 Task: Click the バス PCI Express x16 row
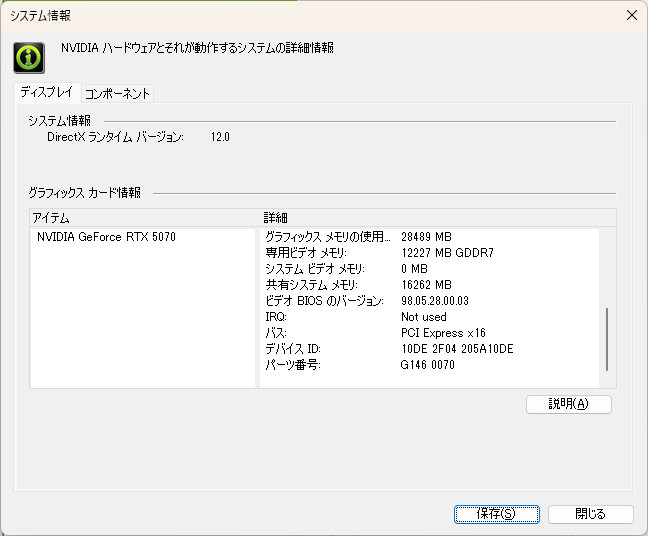coord(429,333)
